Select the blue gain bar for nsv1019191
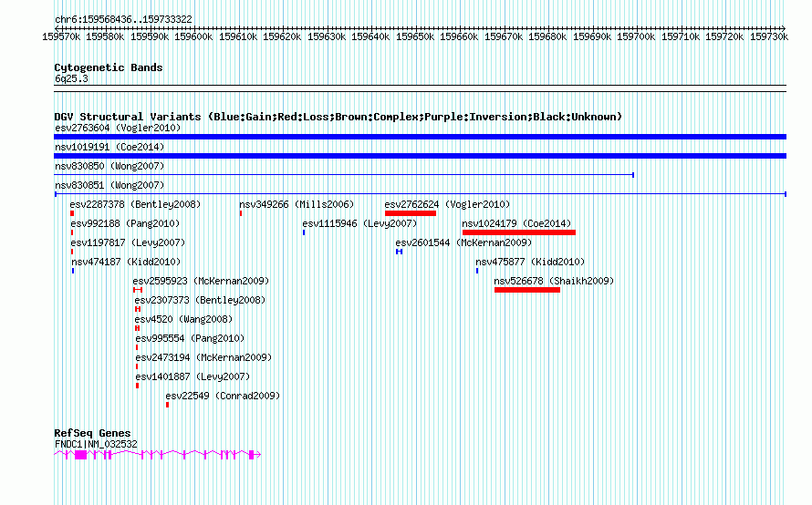The image size is (812, 505). pyautogui.click(x=420, y=156)
